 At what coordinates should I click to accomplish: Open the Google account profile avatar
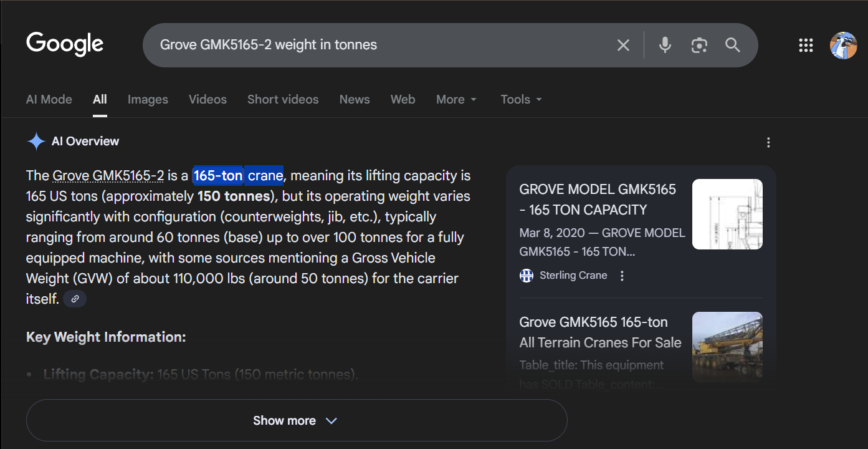click(x=843, y=45)
